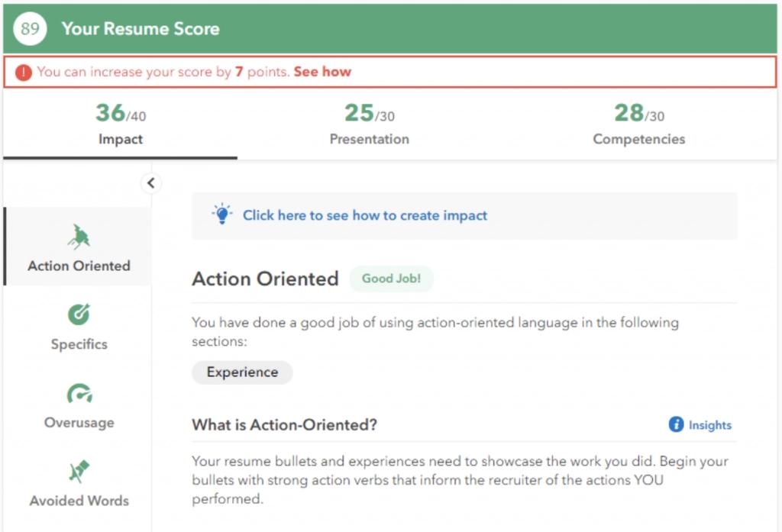Switch to the Impact tab
Screen dimensions: 782x532
pos(120,124)
